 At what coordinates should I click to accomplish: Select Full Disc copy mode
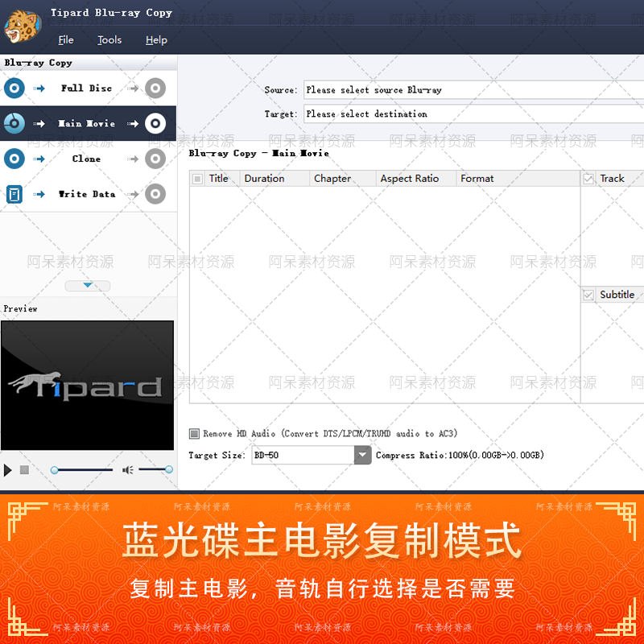click(87, 88)
